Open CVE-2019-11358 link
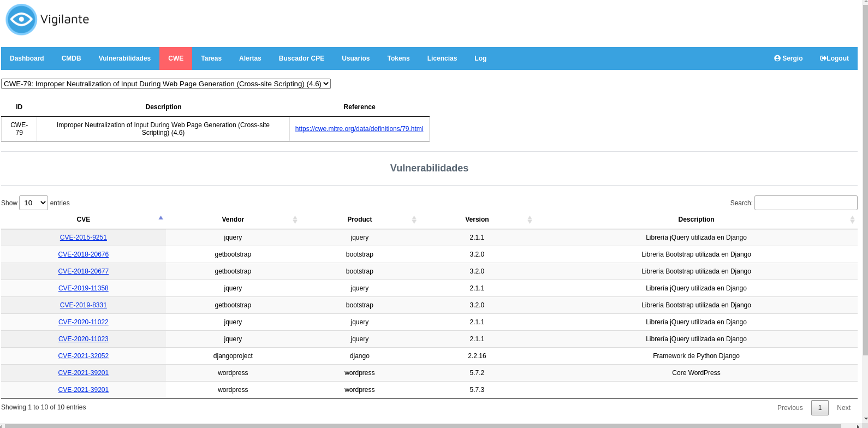This screenshot has width=868, height=428. click(x=84, y=288)
